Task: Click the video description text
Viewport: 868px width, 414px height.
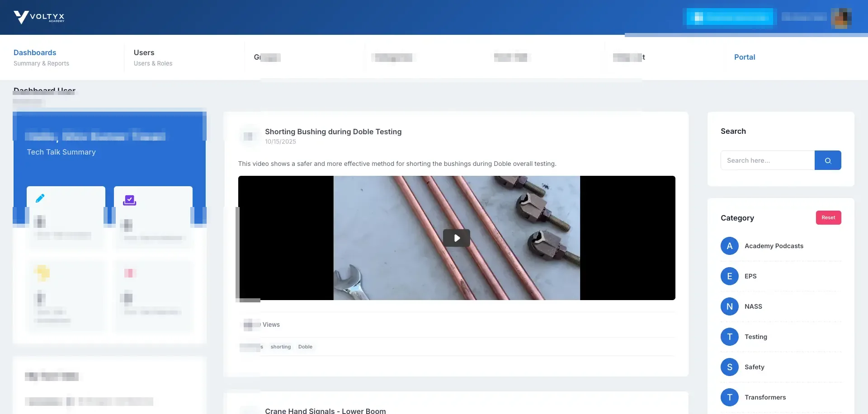Action: (397, 164)
